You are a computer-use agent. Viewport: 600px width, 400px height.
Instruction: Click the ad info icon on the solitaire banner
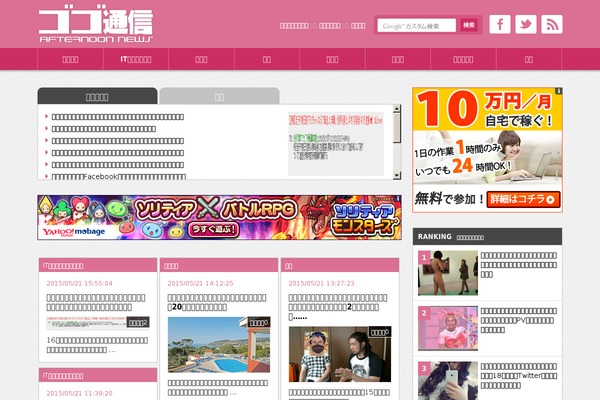(398, 198)
